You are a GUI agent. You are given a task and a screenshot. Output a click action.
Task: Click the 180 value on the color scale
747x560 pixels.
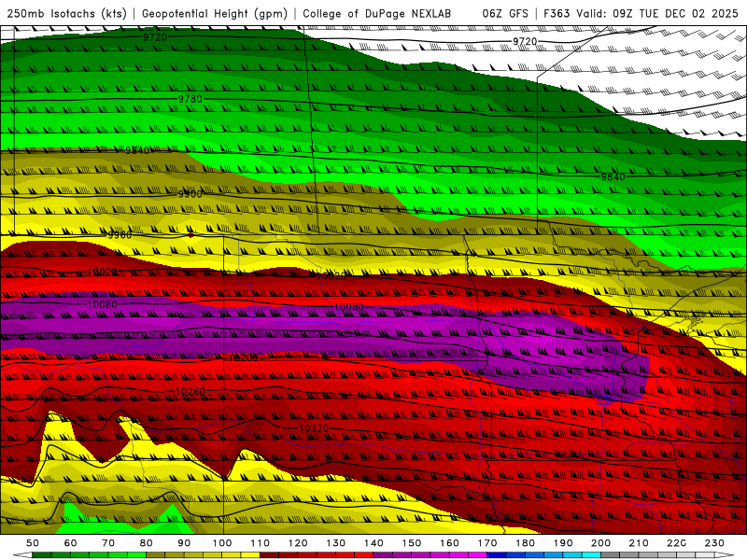tap(526, 543)
